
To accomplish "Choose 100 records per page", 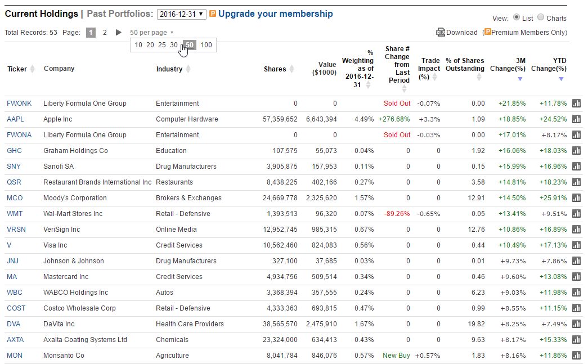I will pos(207,45).
